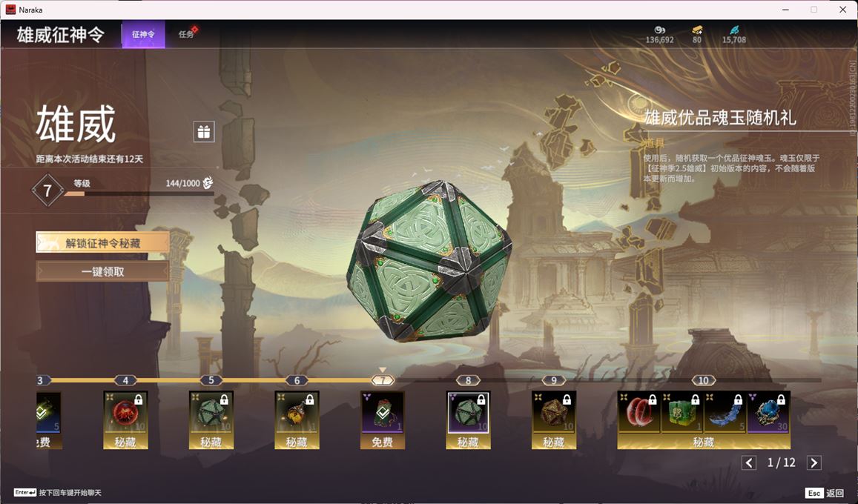Viewport: 858px width, 504px height.
Task: Go to next rewards page arrow
Action: pyautogui.click(x=814, y=463)
